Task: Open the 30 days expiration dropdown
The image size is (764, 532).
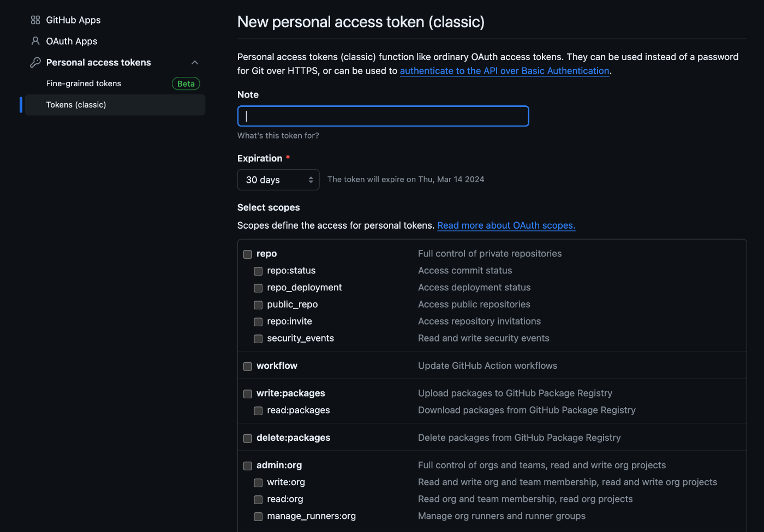Action: point(278,180)
